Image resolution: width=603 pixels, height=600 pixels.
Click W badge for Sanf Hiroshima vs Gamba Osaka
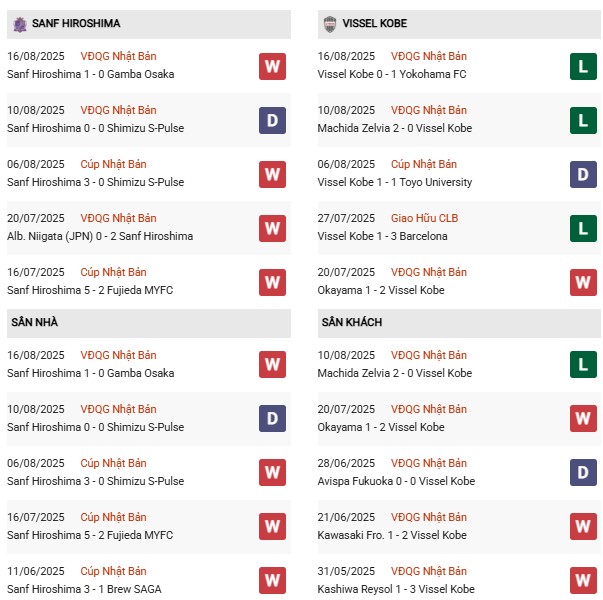[272, 66]
